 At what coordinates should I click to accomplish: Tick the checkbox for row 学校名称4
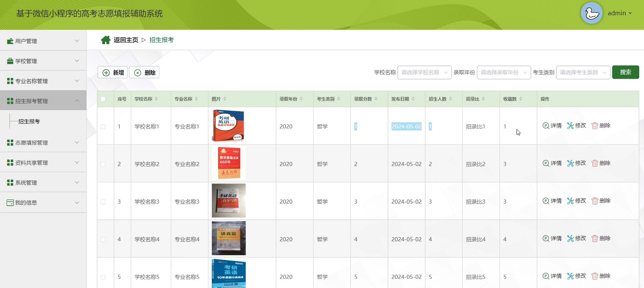103,239
